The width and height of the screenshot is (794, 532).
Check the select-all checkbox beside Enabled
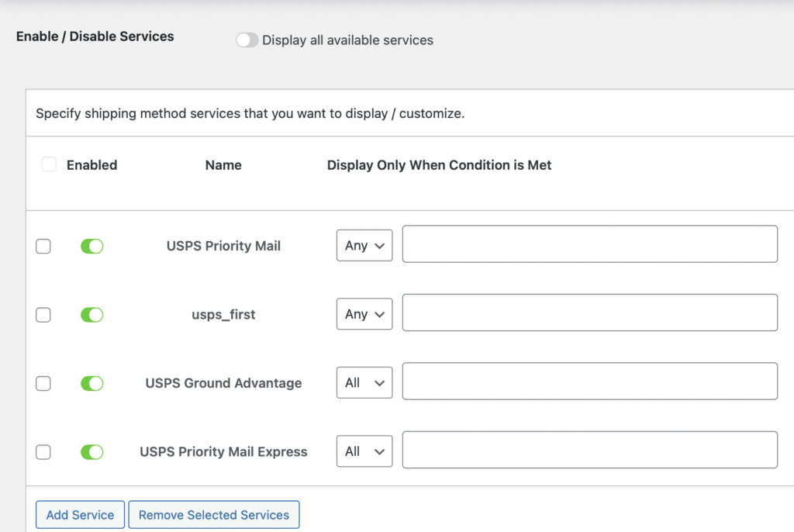[49, 164]
